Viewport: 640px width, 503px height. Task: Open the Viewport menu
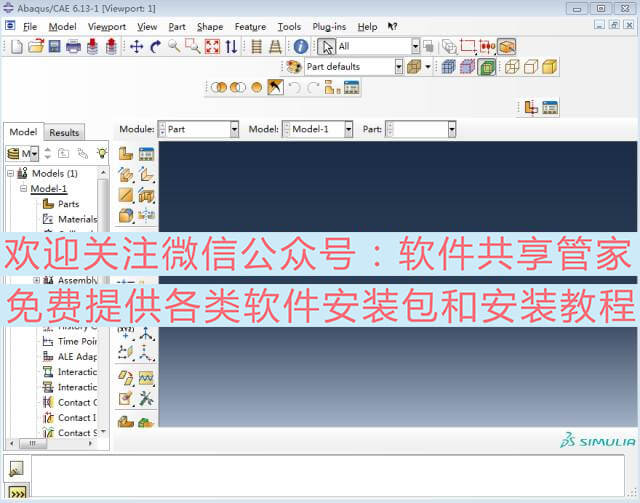point(107,27)
